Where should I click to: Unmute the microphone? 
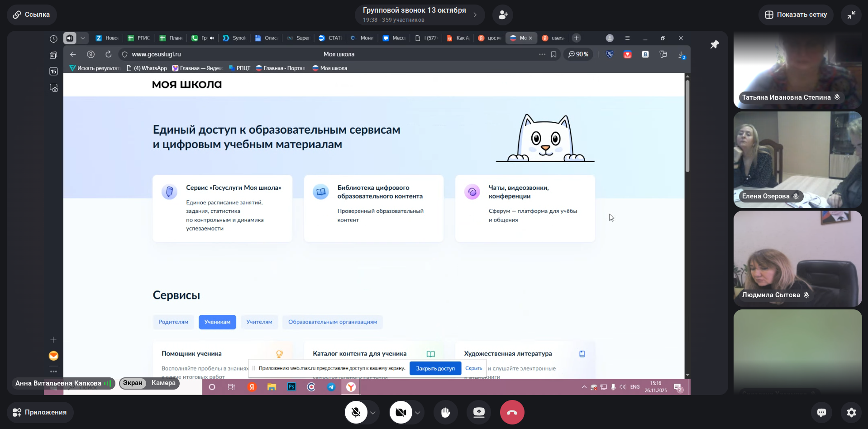pos(356,412)
